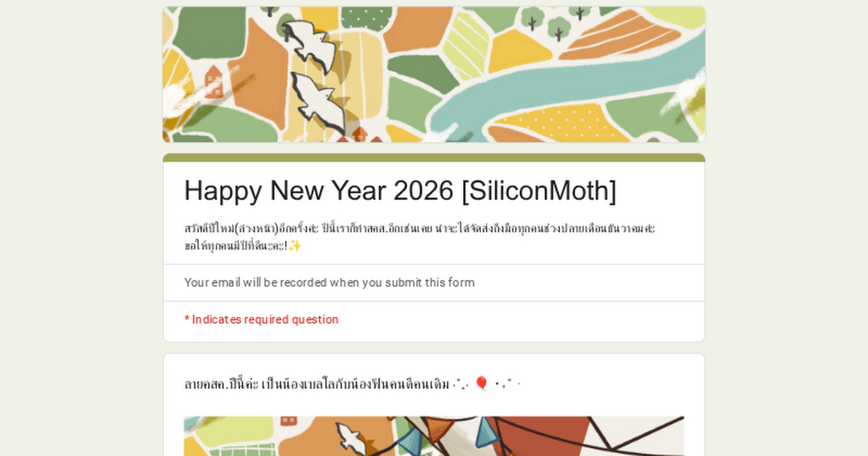Click the email will be recorded notice
The height and width of the screenshot is (456, 868).
(329, 282)
